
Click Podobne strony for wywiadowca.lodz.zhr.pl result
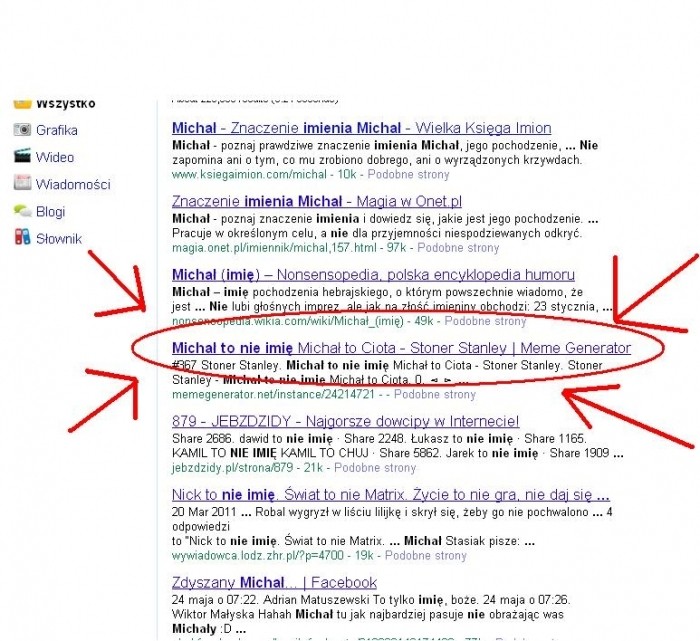(425, 555)
